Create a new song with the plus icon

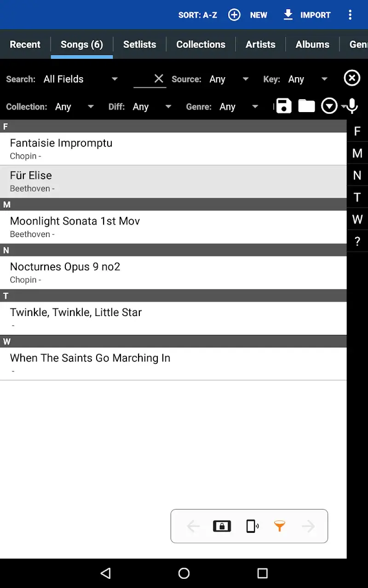234,15
